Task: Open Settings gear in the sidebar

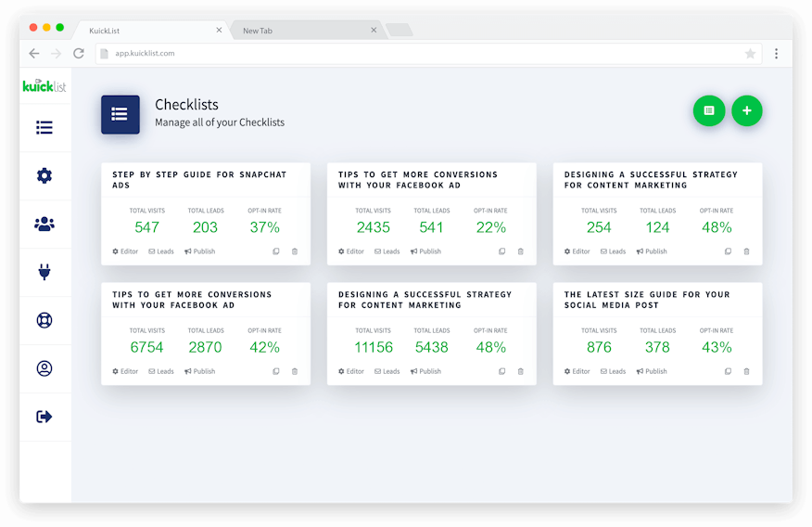Action: point(44,176)
